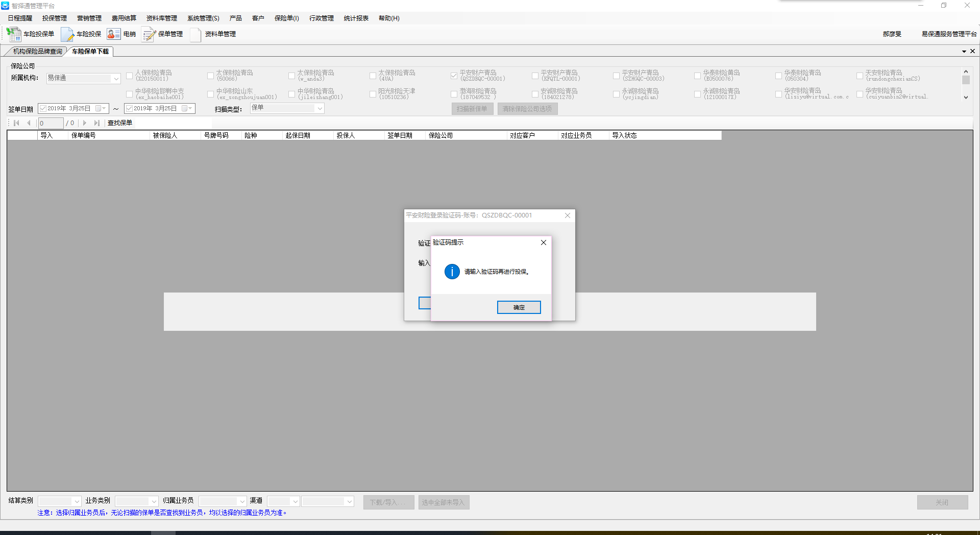Toggle the start 签单日期 date checkbox

pos(43,108)
